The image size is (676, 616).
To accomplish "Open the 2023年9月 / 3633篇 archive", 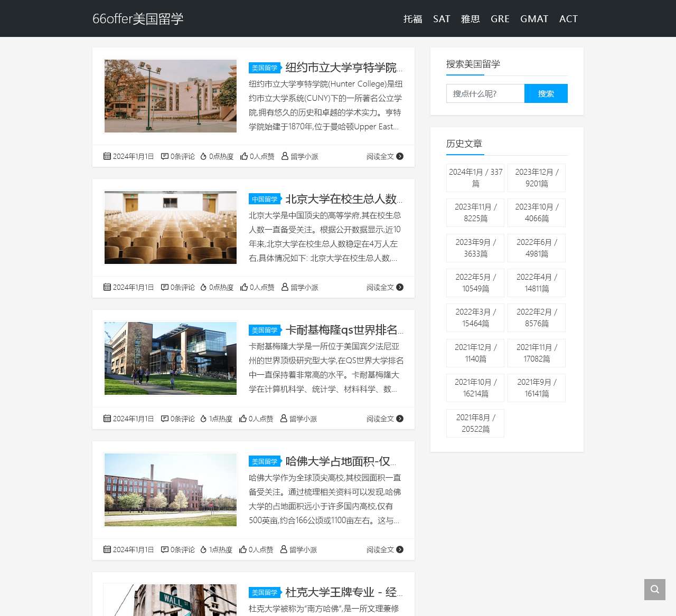I will (x=475, y=248).
